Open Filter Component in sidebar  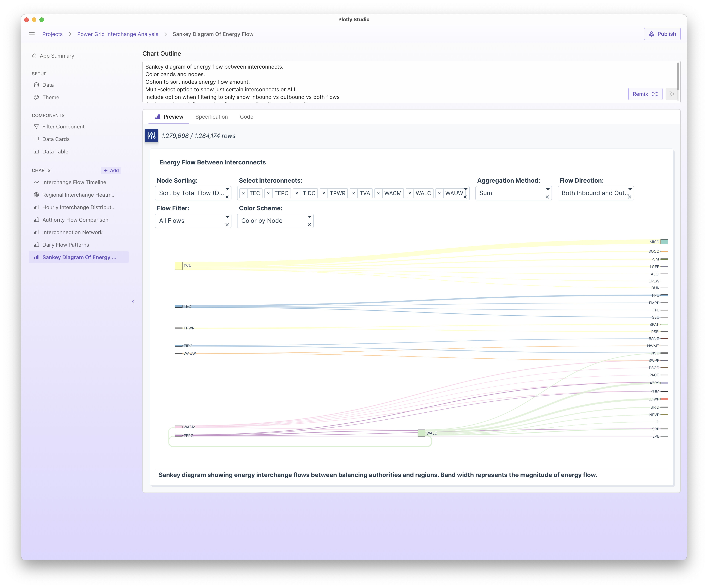click(63, 126)
